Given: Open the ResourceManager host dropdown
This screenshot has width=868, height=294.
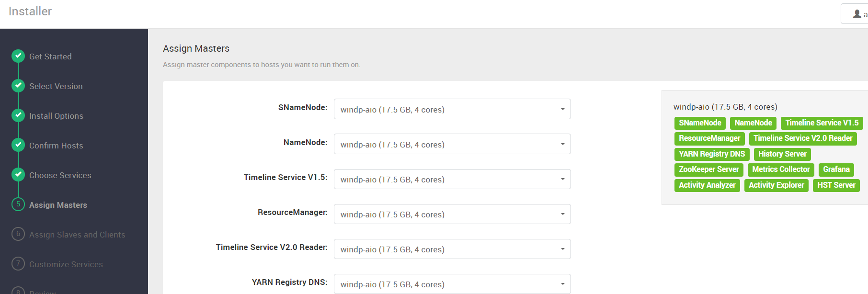Looking at the screenshot, I should click(x=452, y=214).
